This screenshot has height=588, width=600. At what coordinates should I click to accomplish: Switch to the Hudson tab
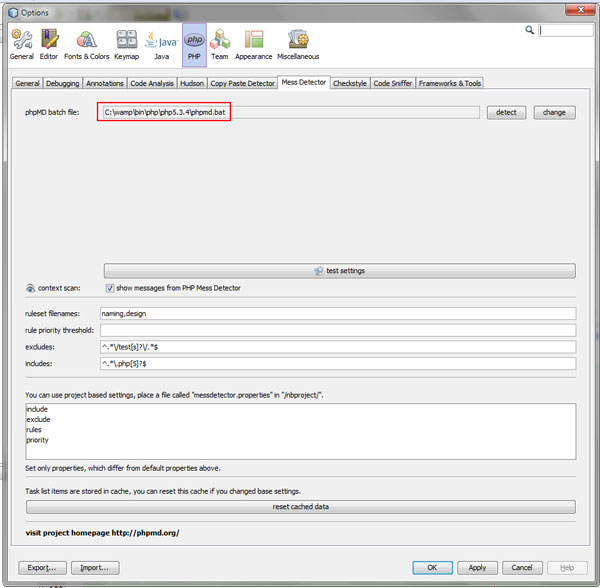tap(192, 83)
